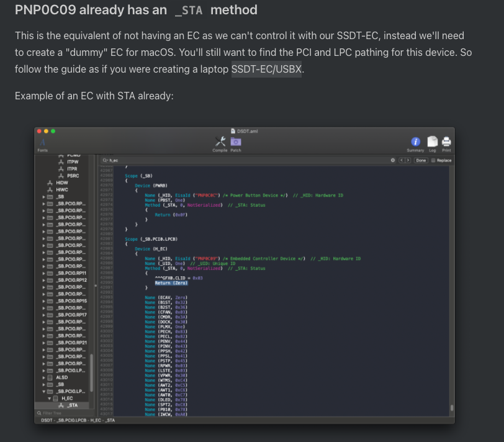Click the Done button in find bar
The height and width of the screenshot is (442, 504).
421,160
